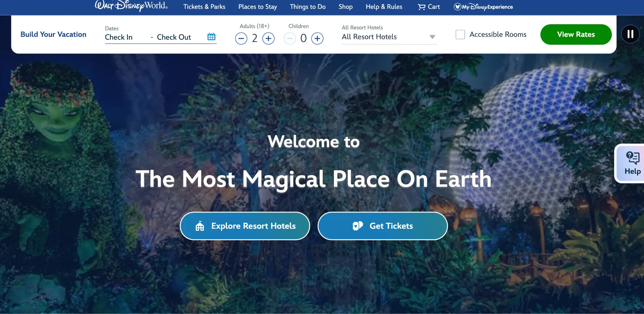Open the Places to Stay menu
644x314 pixels.
[258, 7]
